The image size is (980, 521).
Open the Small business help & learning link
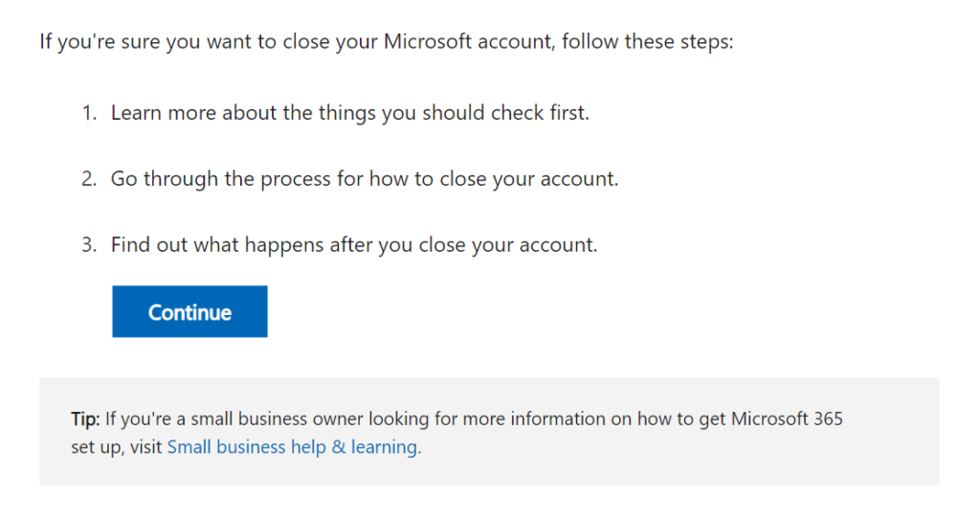click(292, 447)
